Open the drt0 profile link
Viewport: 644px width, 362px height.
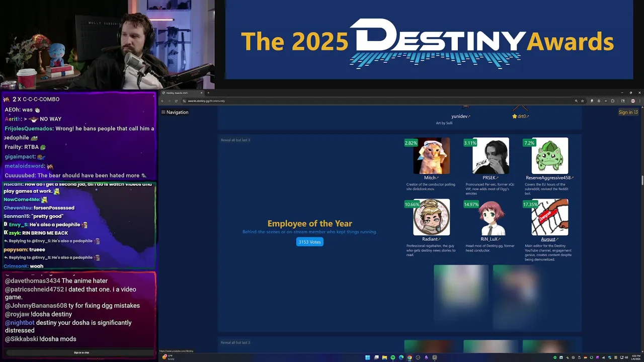pyautogui.click(x=523, y=116)
